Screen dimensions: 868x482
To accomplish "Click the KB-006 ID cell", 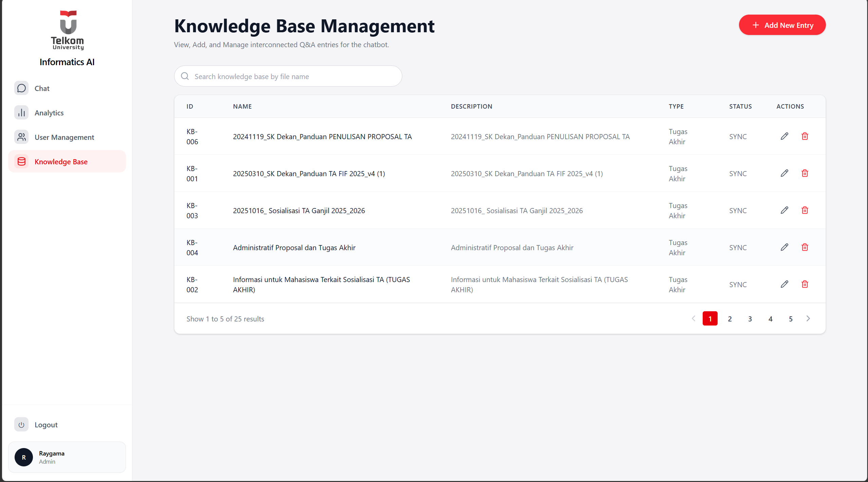I will [x=192, y=136].
